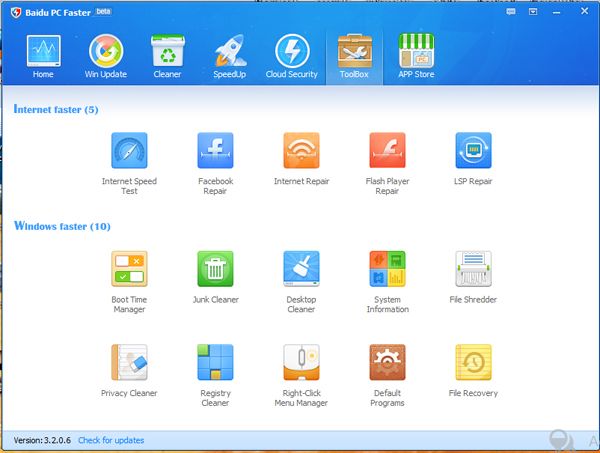600x453 pixels.
Task: Open the Default Programs tool
Action: pos(387,362)
